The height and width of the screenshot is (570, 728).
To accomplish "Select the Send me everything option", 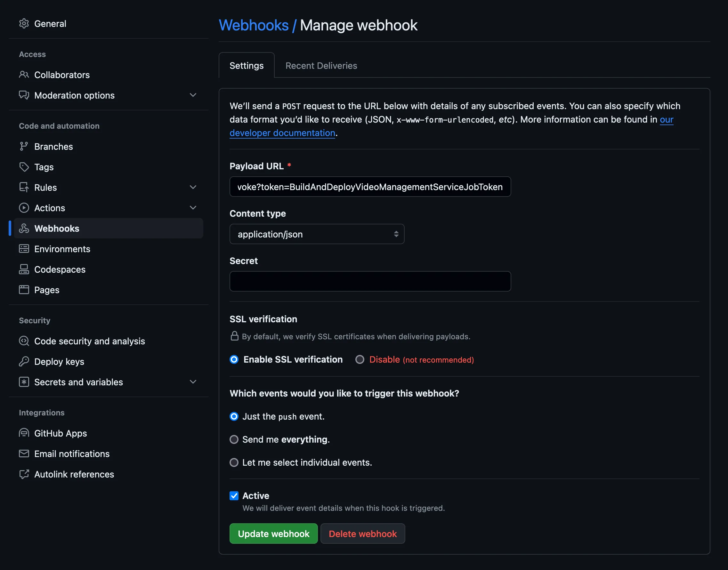I will [x=234, y=439].
